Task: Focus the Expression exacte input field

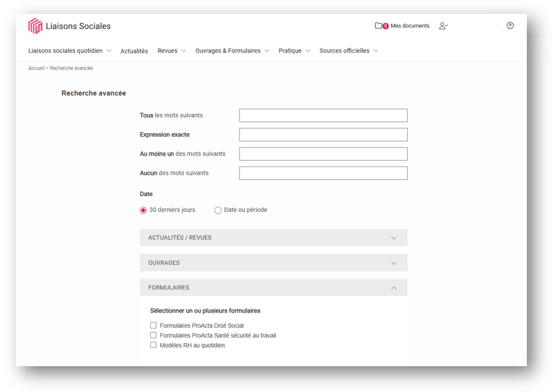Action: click(x=323, y=134)
